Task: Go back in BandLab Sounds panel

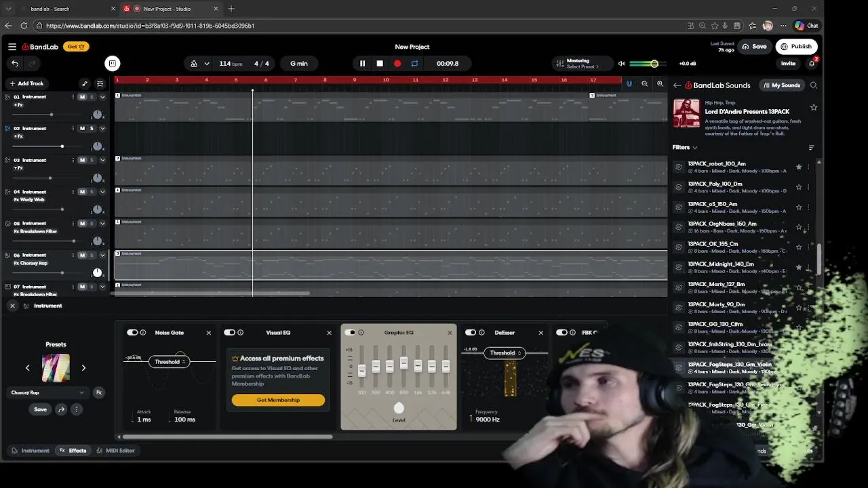Action: (x=677, y=85)
